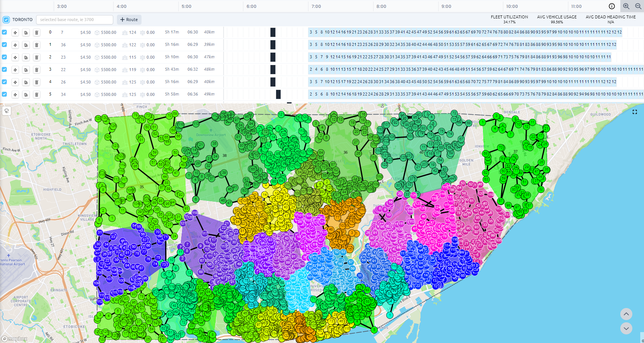Zoom out using the magnifier minus icon
Image resolution: width=644 pixels, height=343 pixels.
tap(638, 6)
